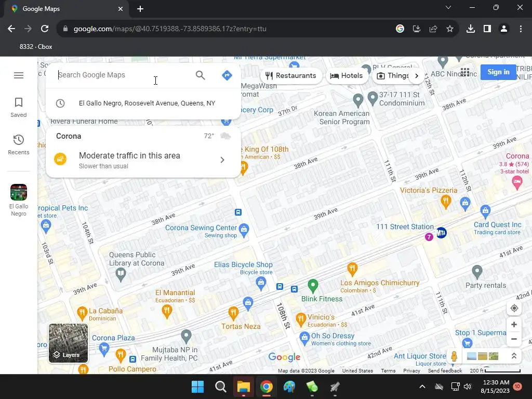The image size is (532, 399).
Task: Select 111 Street Station MTA icon
Action: click(x=441, y=233)
